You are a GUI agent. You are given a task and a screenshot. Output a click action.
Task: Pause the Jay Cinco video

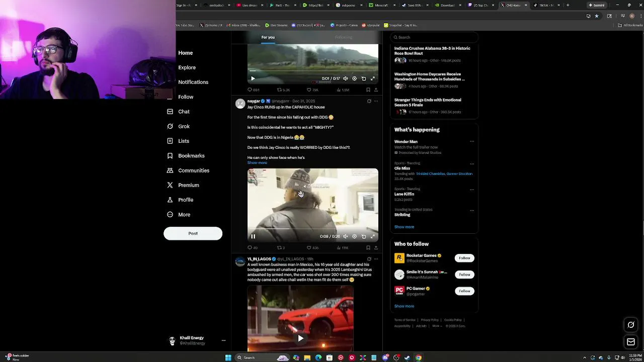coord(253,236)
